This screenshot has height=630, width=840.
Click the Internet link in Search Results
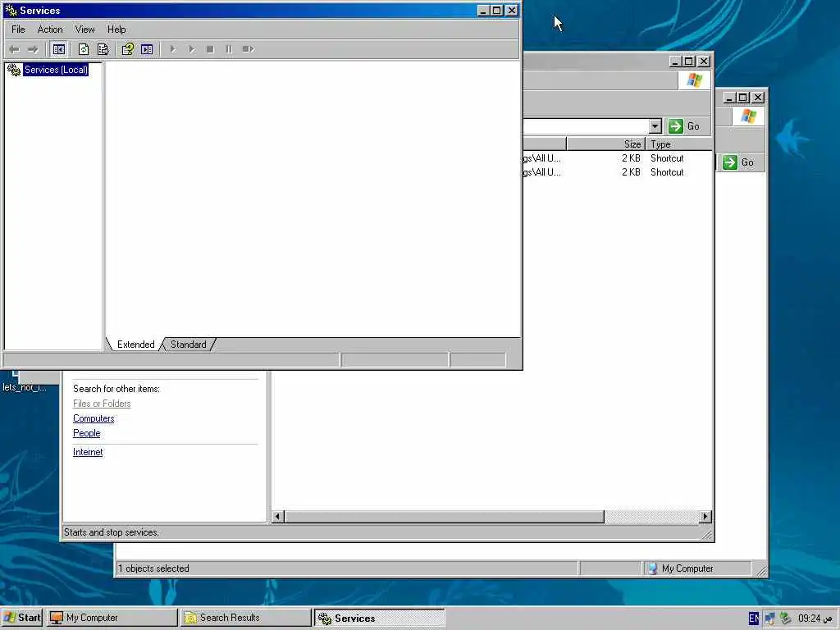[87, 452]
